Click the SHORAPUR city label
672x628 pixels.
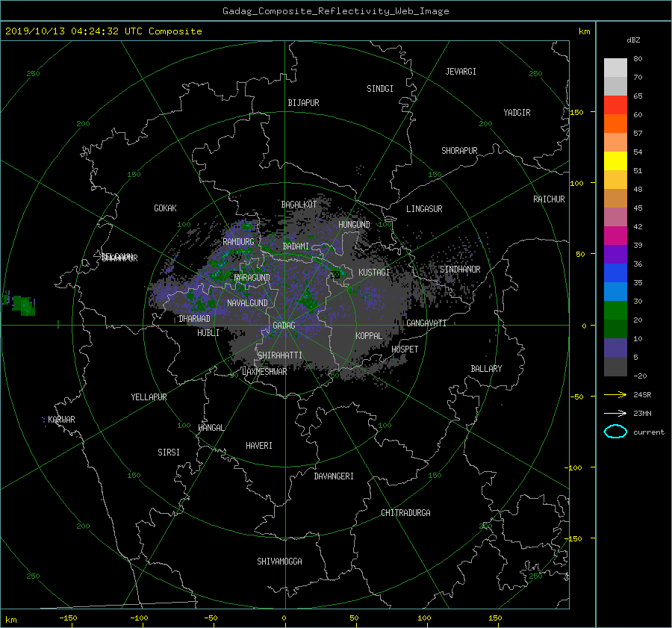pyautogui.click(x=459, y=151)
